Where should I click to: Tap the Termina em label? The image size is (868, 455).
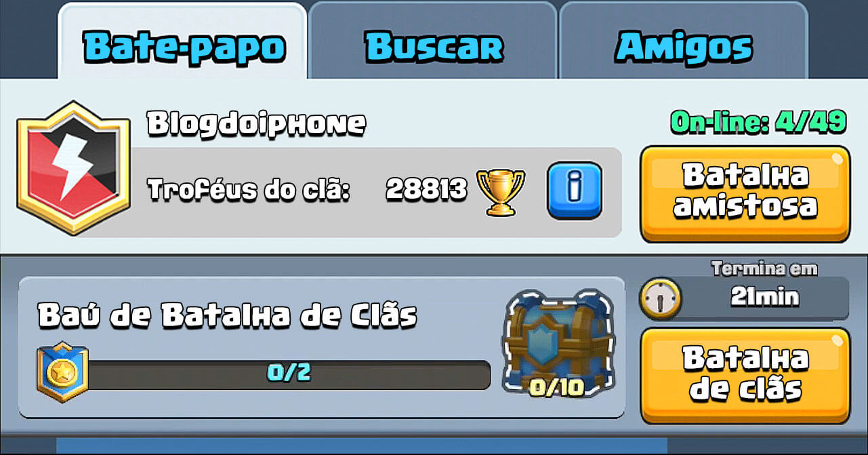(764, 269)
